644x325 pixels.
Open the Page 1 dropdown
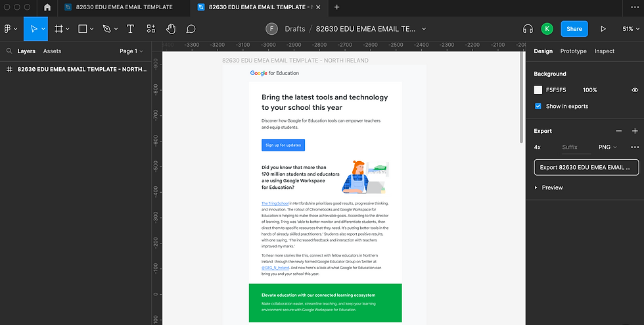(131, 51)
